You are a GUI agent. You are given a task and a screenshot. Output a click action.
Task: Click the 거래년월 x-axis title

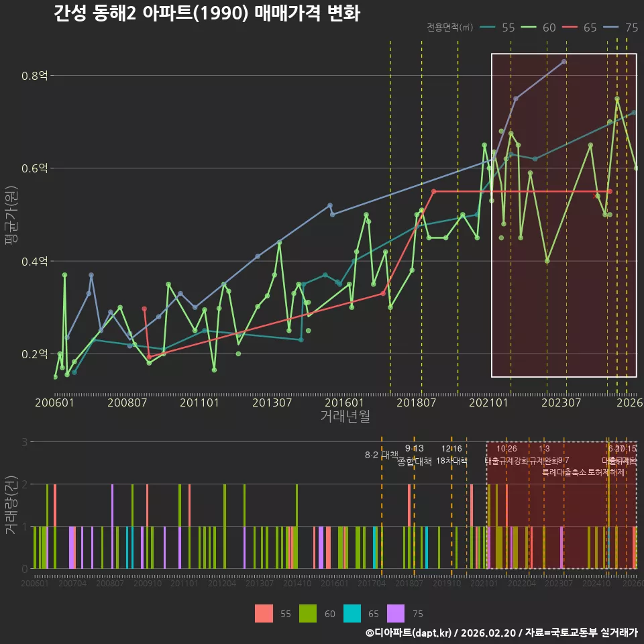point(345,416)
